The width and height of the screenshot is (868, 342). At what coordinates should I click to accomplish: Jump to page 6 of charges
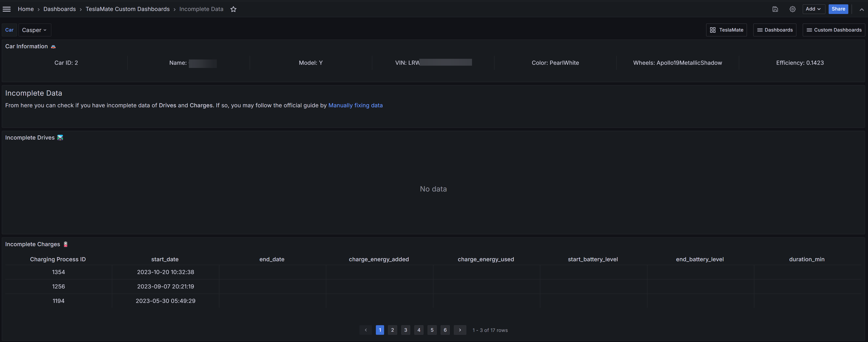tap(445, 330)
